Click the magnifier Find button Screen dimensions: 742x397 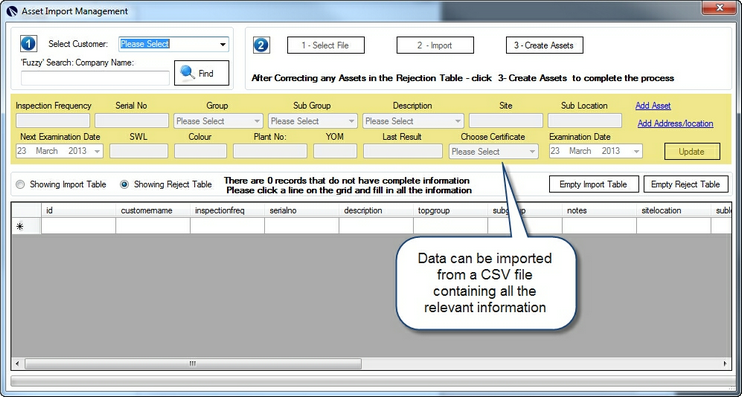tap(202, 73)
